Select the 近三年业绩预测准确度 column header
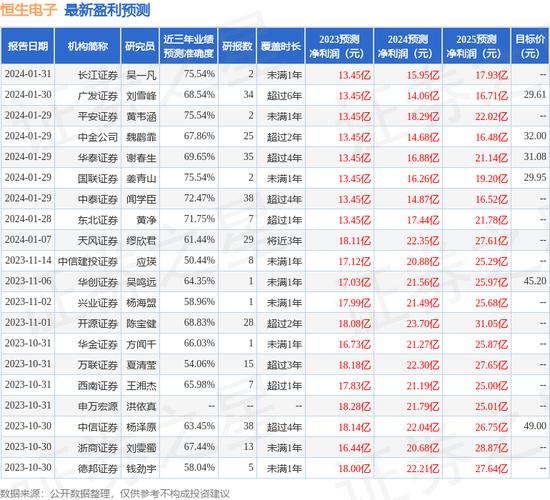550x500 pixels. 189,46
